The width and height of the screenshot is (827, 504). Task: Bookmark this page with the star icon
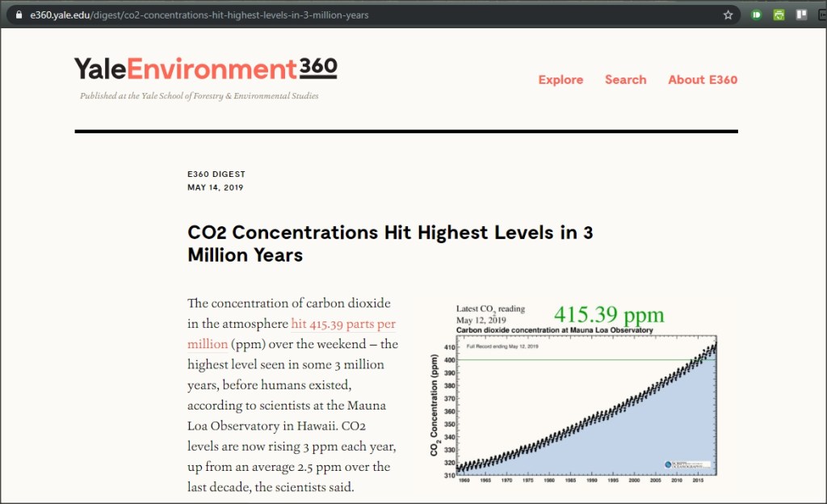point(728,15)
